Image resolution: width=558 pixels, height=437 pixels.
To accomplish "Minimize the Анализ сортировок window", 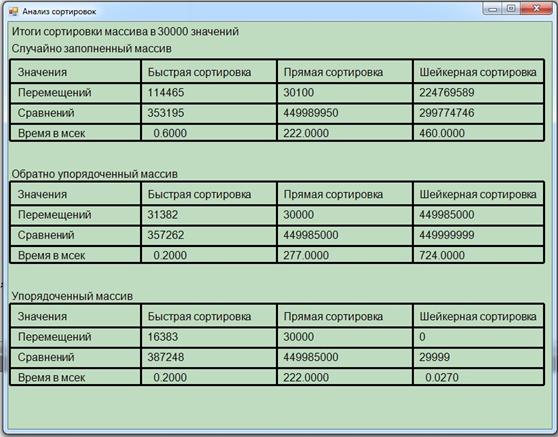I will 492,9.
